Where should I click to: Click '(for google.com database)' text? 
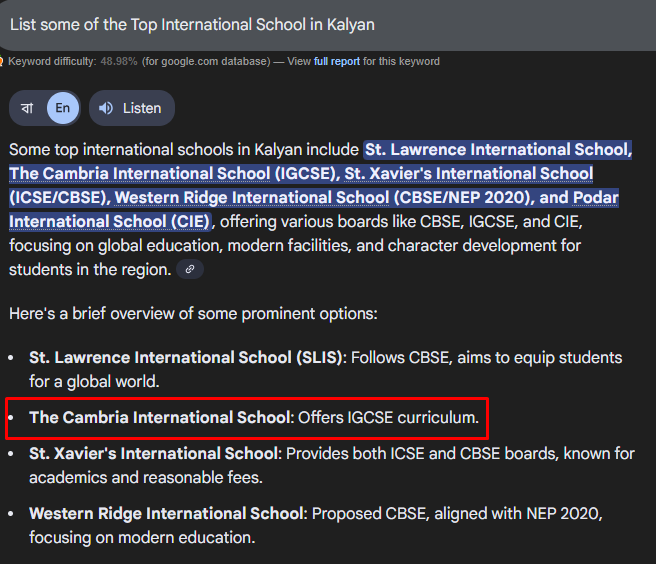pyautogui.click(x=206, y=62)
